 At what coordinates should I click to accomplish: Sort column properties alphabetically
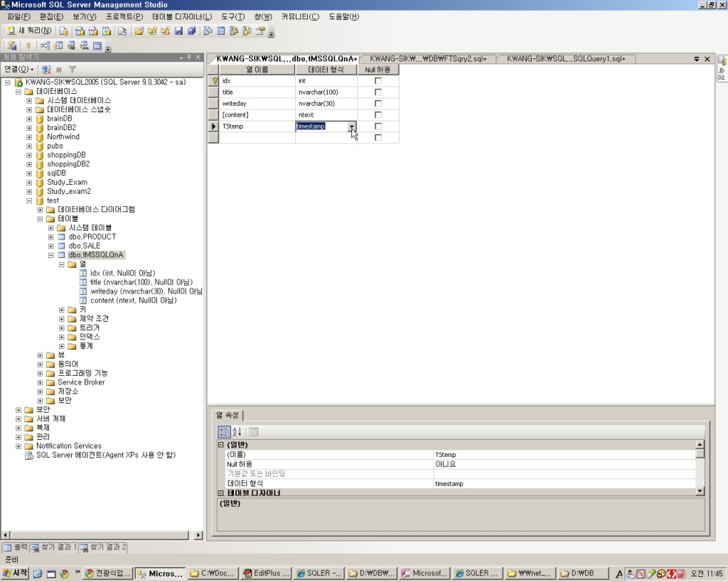point(237,431)
